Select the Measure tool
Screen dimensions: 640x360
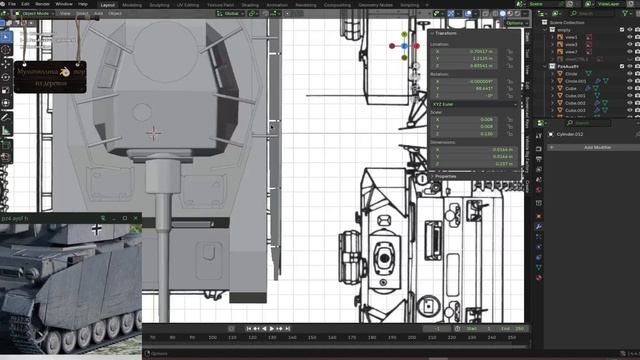(6, 131)
